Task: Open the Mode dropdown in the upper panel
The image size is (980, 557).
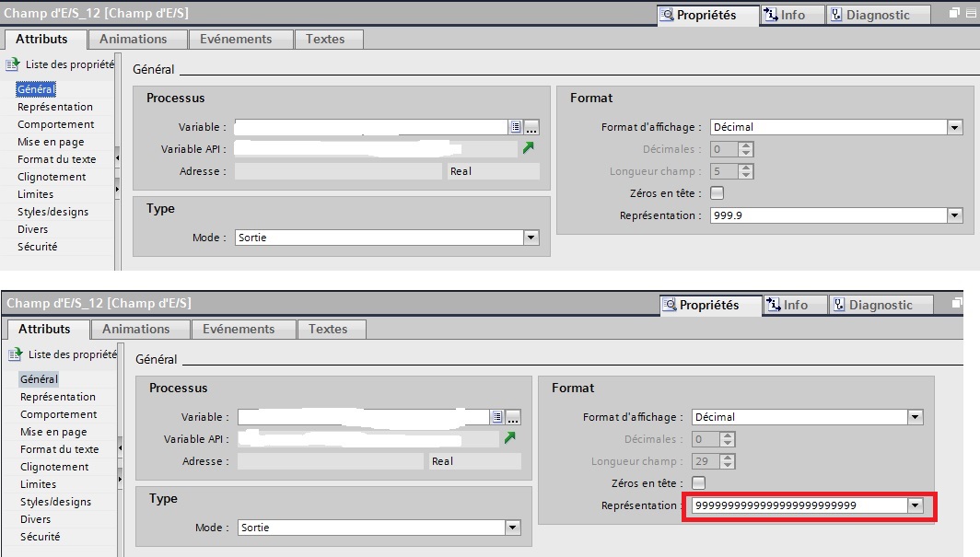Action: [x=531, y=238]
